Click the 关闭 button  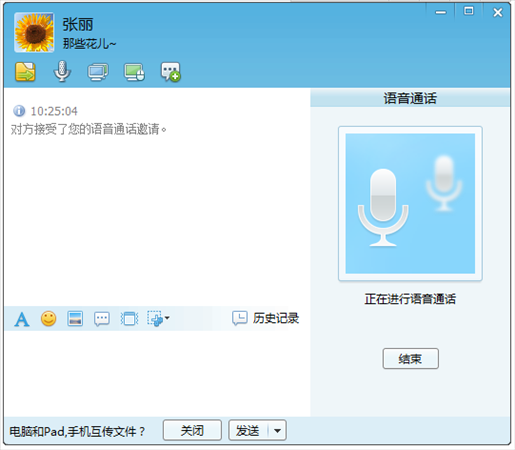[x=192, y=430]
